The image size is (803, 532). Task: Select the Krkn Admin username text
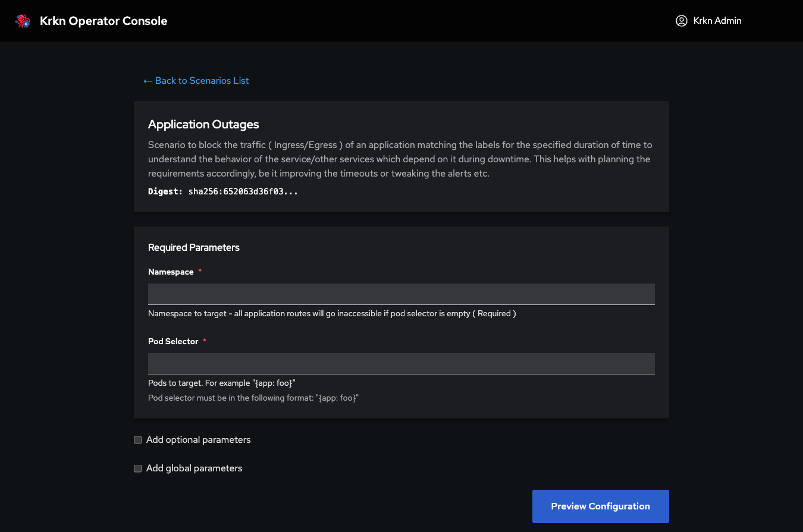tap(717, 20)
